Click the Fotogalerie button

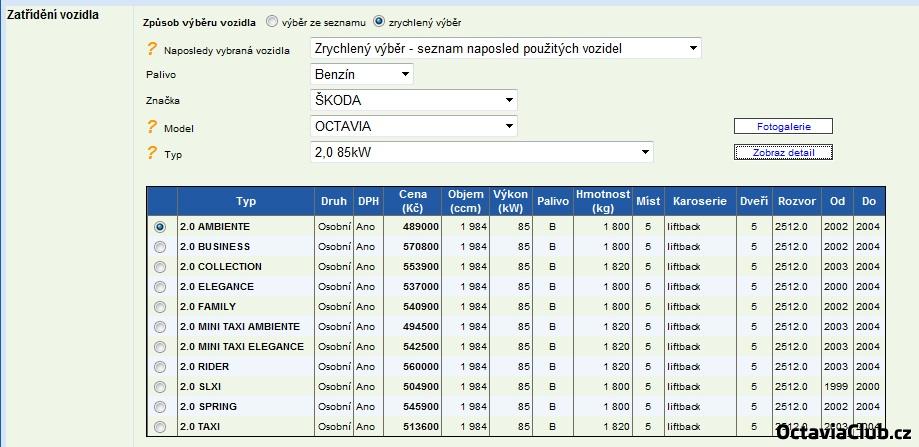[x=783, y=126]
